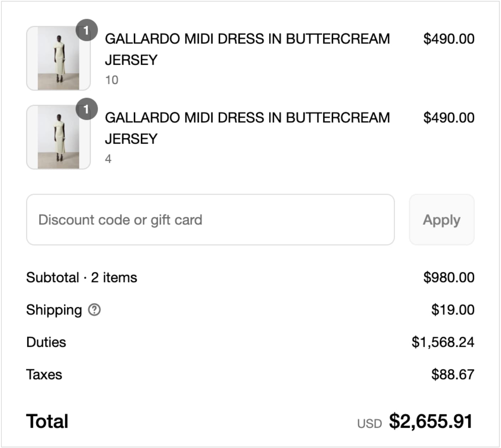Click Apply to redeem a discount code

442,220
